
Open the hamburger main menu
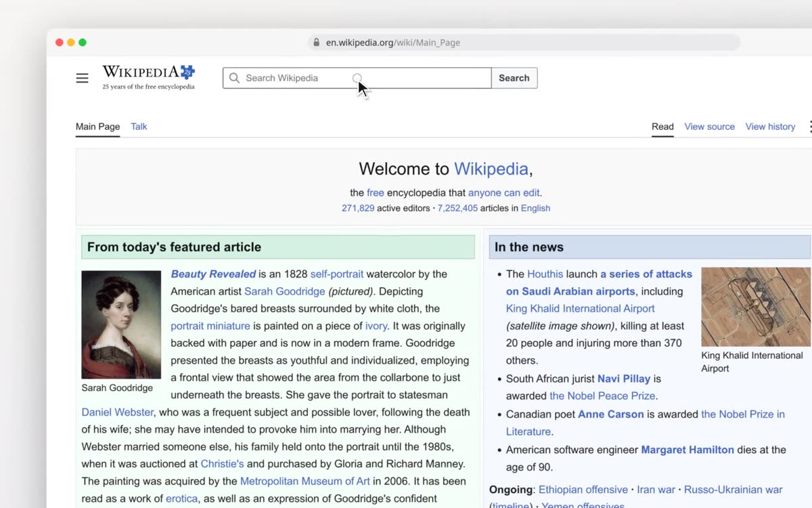tap(82, 78)
